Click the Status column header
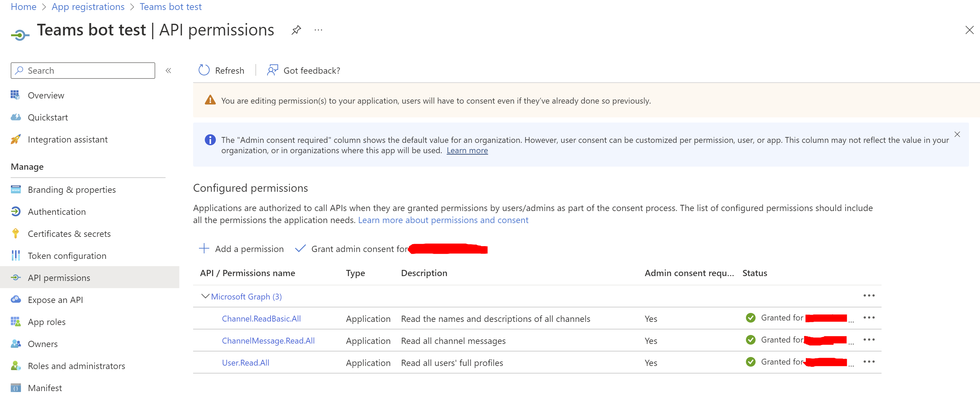Screen dimensions: 980x399 [755, 273]
